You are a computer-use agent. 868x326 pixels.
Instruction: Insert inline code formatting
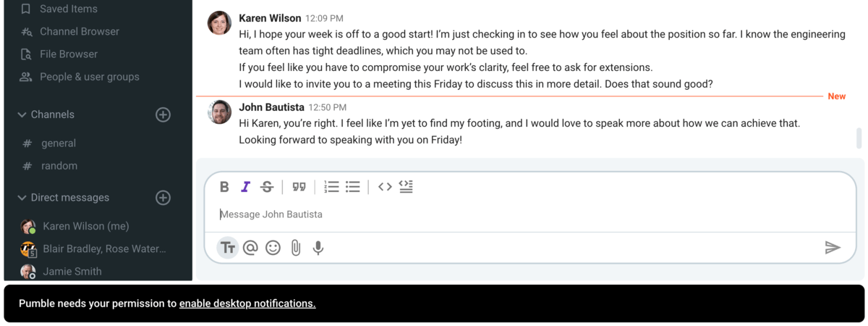coord(385,187)
